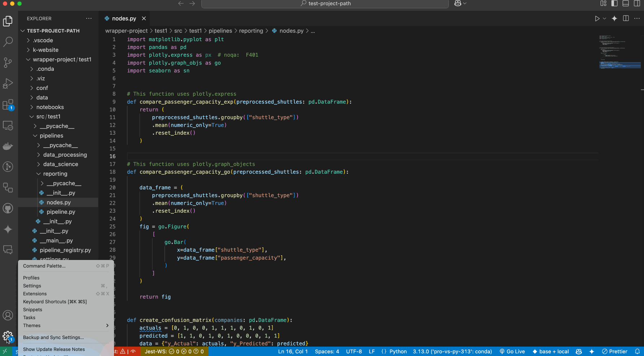The height and width of the screenshot is (356, 644).
Task: Collapse the wrapper-project/test1 folder
Action: point(61,59)
